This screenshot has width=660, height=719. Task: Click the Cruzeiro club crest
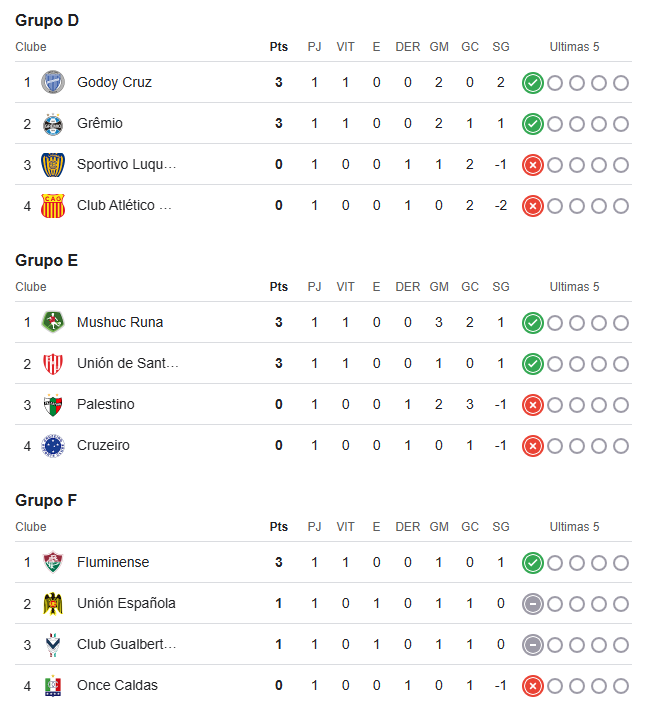coord(53,446)
